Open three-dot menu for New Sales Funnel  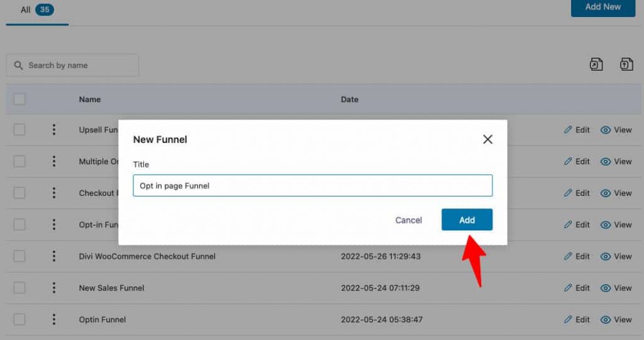point(54,288)
